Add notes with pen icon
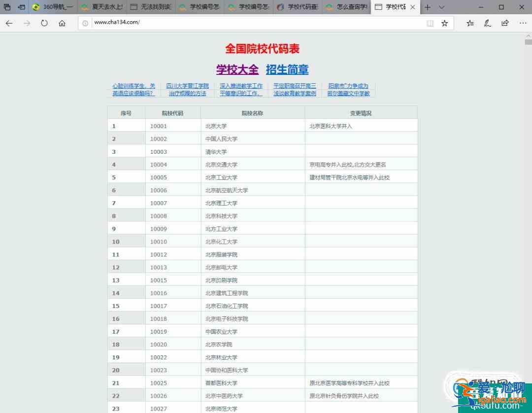 tap(488, 23)
